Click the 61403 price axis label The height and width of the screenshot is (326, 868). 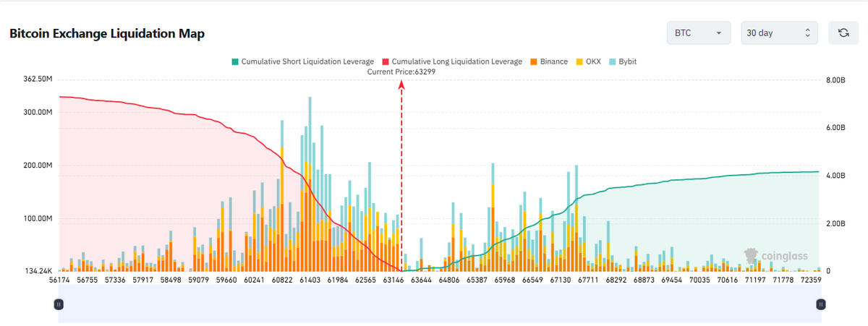click(309, 280)
